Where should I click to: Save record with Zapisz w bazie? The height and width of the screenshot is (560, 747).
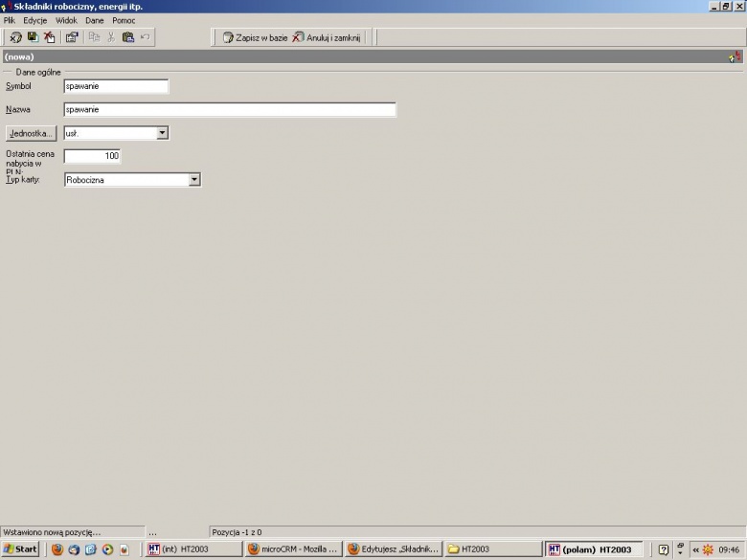pos(256,37)
